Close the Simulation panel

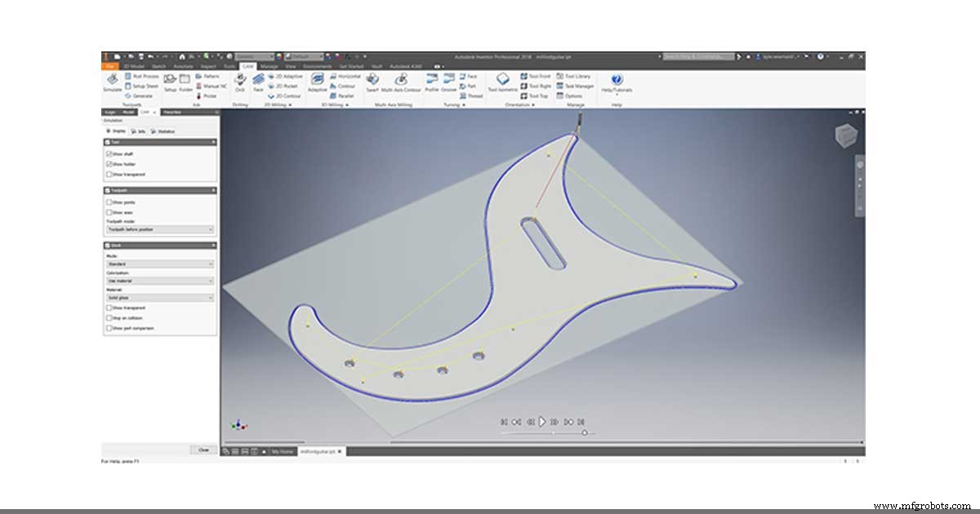point(203,450)
